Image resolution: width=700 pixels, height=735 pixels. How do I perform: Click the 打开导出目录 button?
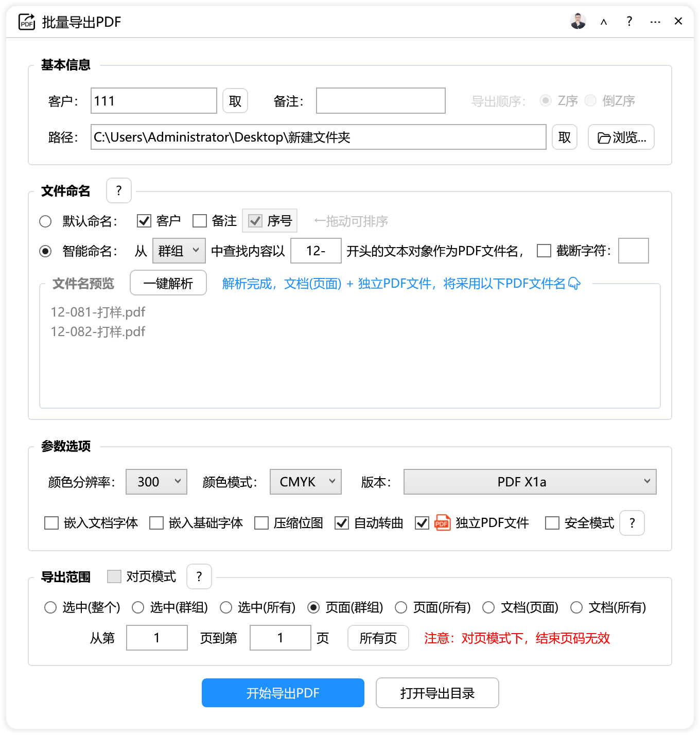437,693
